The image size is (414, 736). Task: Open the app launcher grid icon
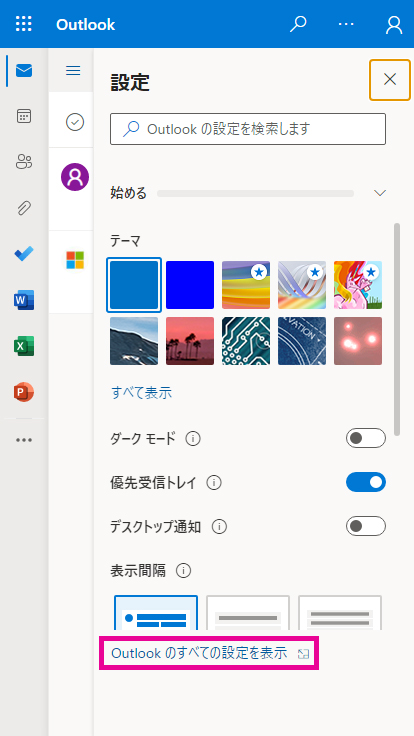(x=23, y=23)
